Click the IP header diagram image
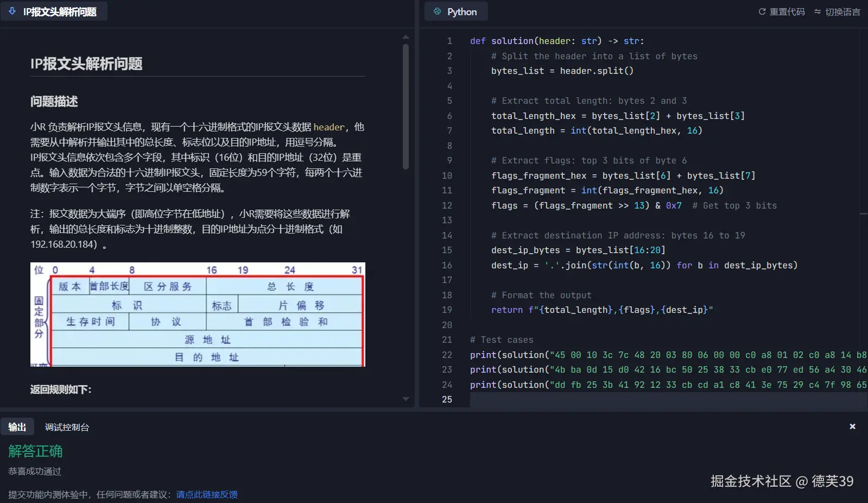 (198, 315)
